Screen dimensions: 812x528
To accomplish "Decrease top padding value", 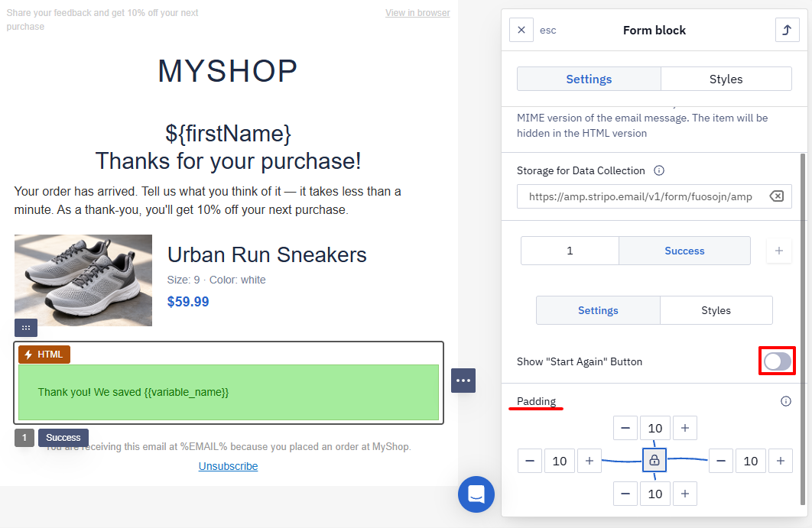I will (x=625, y=428).
